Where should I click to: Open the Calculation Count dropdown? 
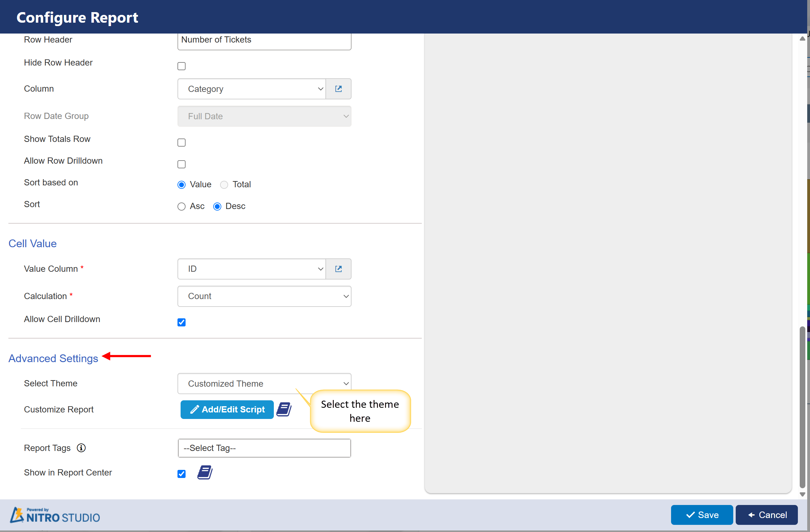(x=264, y=296)
